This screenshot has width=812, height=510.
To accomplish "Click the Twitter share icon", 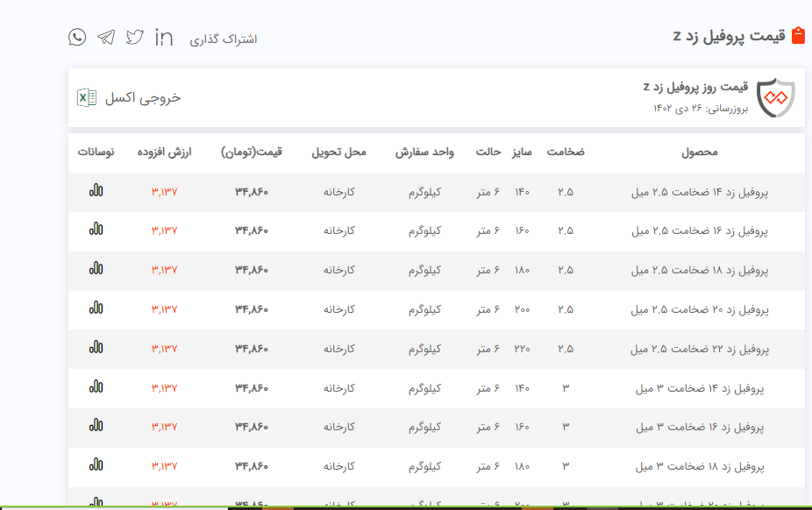I will (x=134, y=37).
